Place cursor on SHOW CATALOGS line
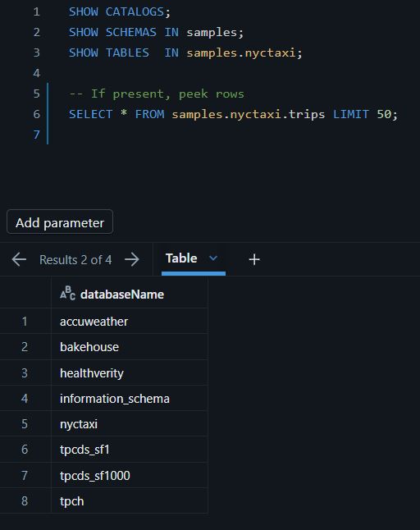The width and height of the screenshot is (420, 530). tap(120, 11)
